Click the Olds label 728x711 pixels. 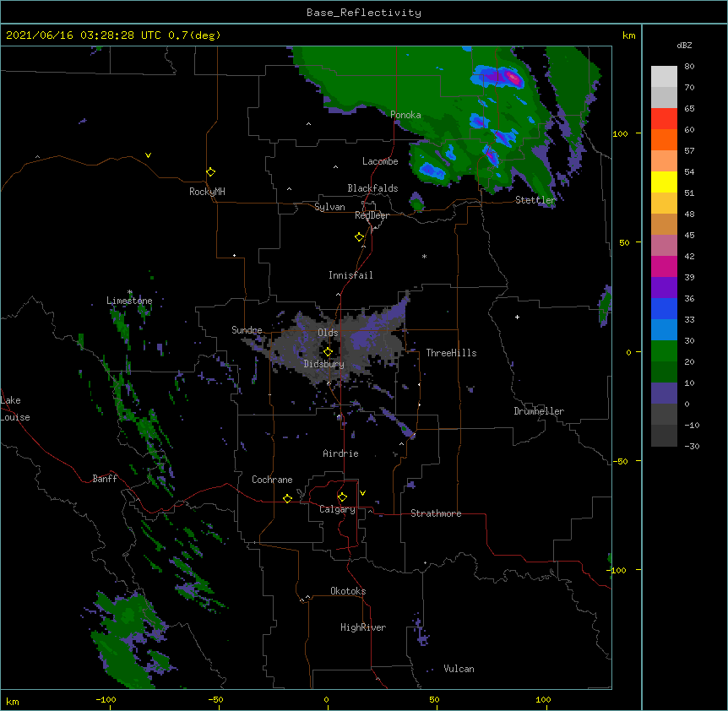tap(328, 333)
